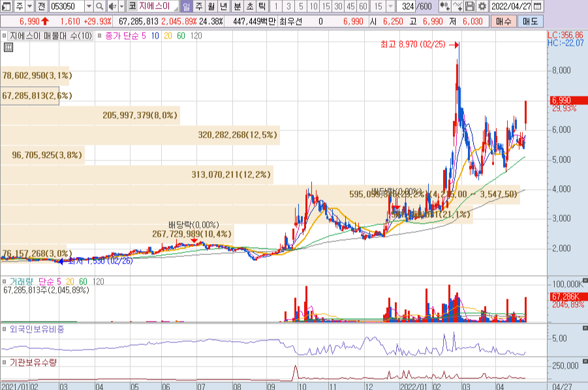Screen dimensions: 588x390
Task: Set interval to 30
Action: pyautogui.click(x=338, y=6)
